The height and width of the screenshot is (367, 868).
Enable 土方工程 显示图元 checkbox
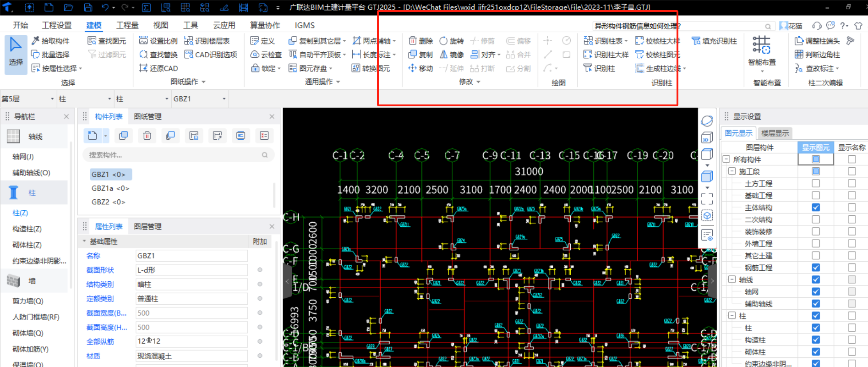tap(816, 183)
